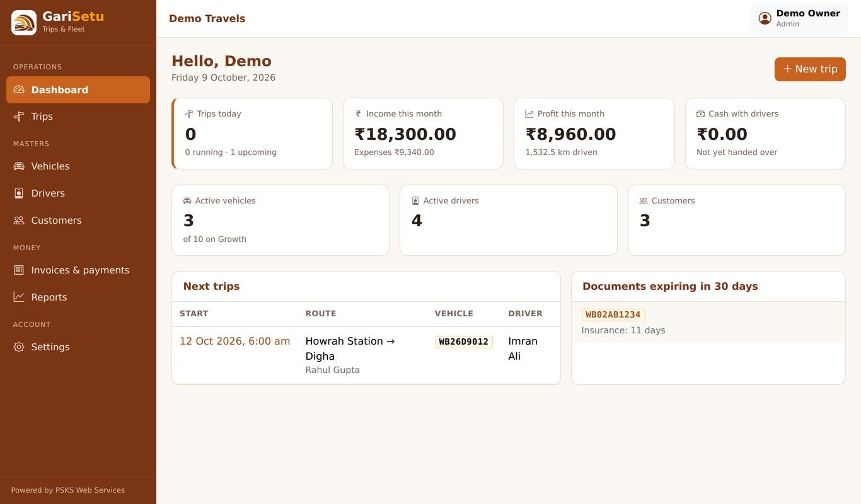Viewport: 861px width, 504px height.
Task: Click the cash icon on Cash with drivers
Action: coord(700,114)
